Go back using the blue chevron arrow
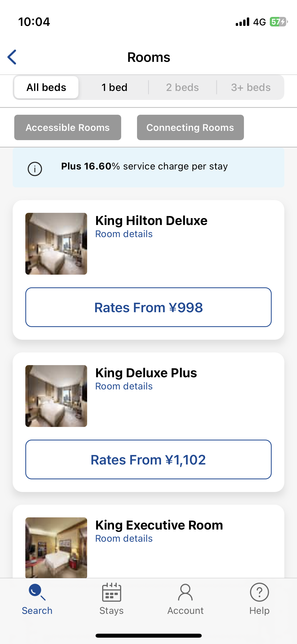 12,57
